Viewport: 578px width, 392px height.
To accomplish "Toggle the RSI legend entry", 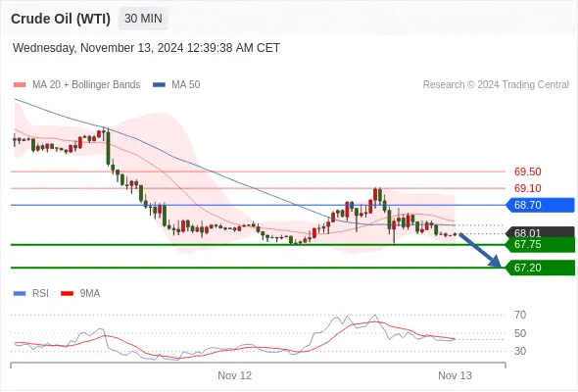I will (31, 294).
